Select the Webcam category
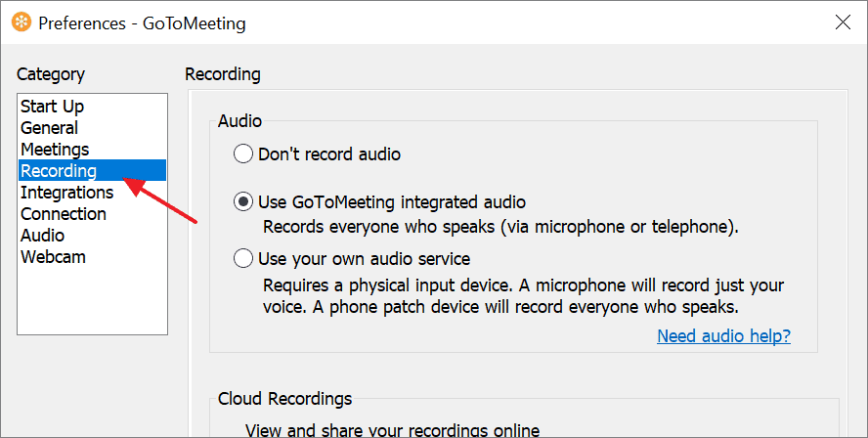The width and height of the screenshot is (868, 438). click(x=53, y=257)
